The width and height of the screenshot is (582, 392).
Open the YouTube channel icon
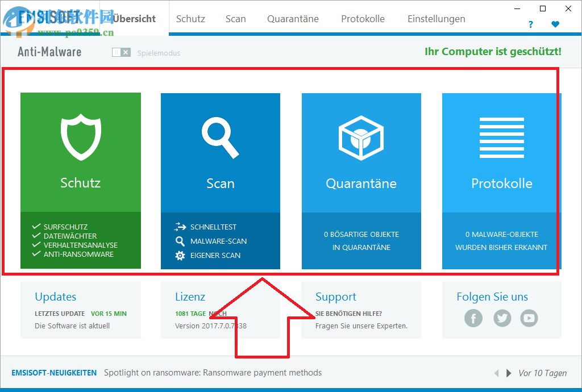pyautogui.click(x=529, y=318)
